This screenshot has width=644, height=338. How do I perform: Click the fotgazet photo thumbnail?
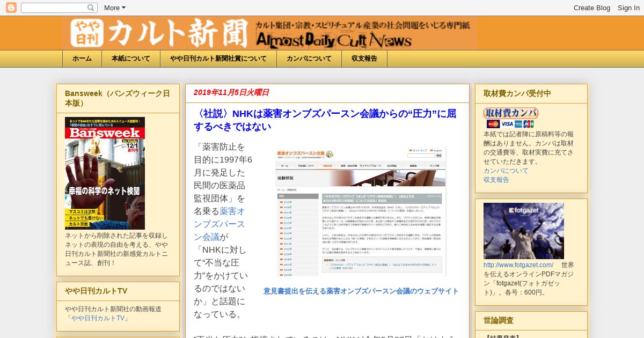(x=524, y=231)
